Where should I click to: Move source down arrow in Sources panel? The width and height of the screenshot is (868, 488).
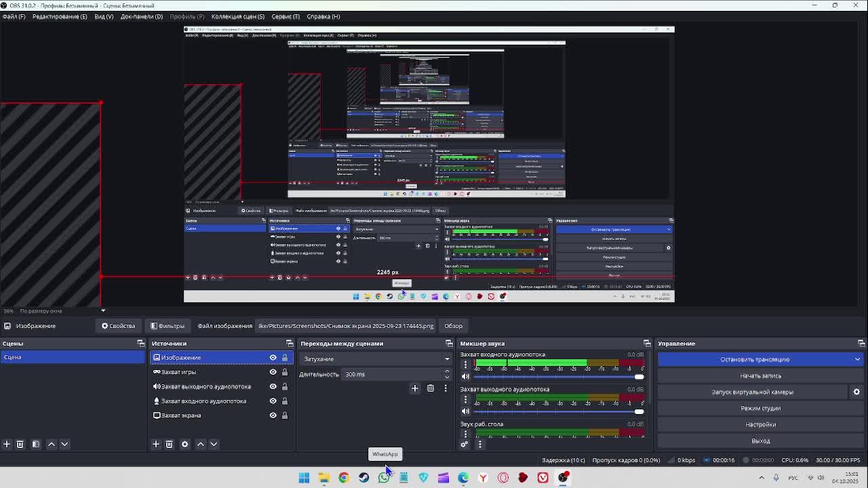point(214,444)
